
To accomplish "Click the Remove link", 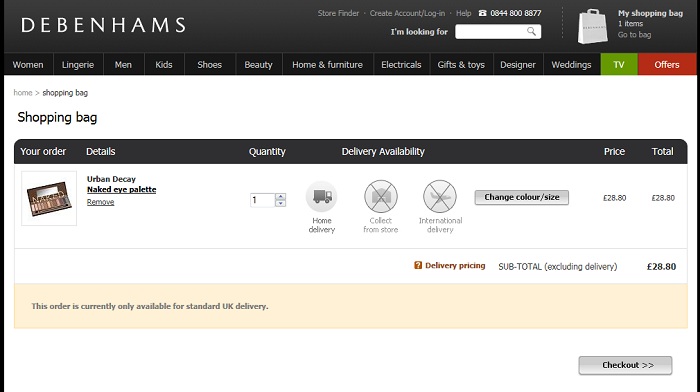I will coord(100,202).
